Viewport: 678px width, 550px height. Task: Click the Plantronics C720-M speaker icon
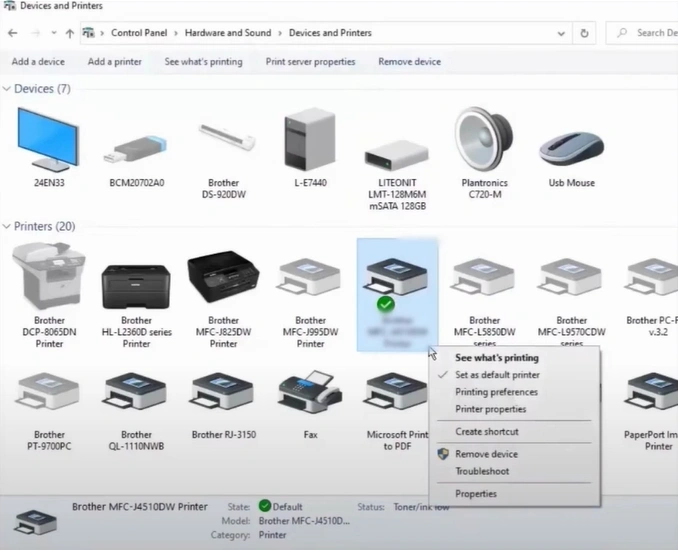pyautogui.click(x=484, y=141)
